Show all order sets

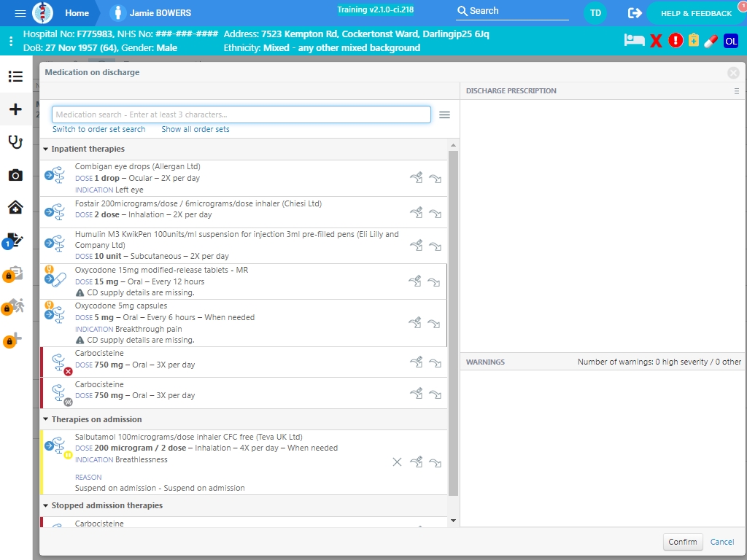click(x=196, y=129)
